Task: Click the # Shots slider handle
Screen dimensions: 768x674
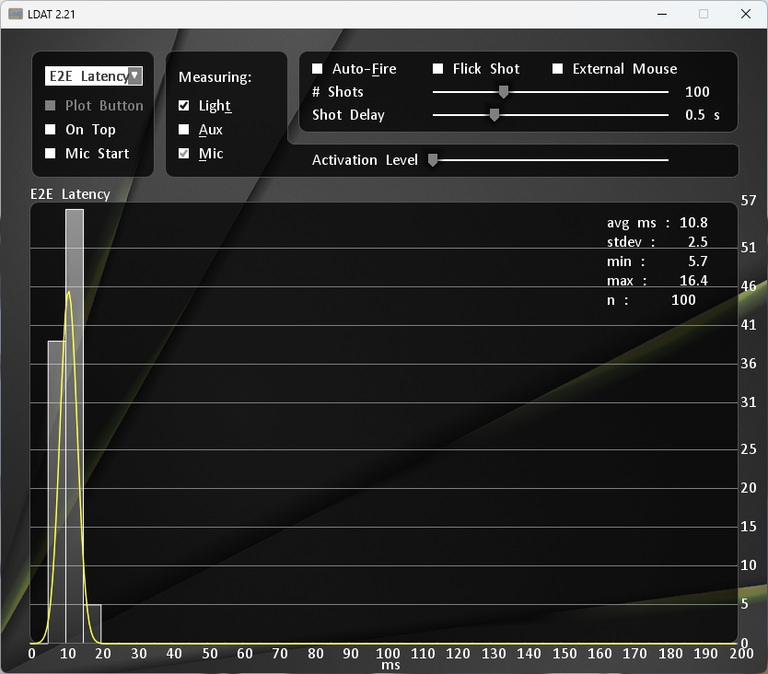Action: click(504, 92)
